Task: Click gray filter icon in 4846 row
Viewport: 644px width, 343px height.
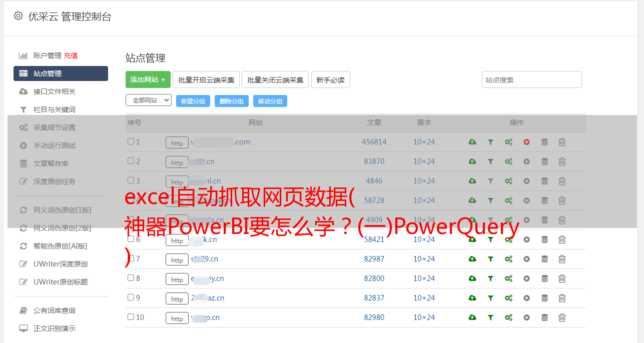Action: (x=490, y=181)
